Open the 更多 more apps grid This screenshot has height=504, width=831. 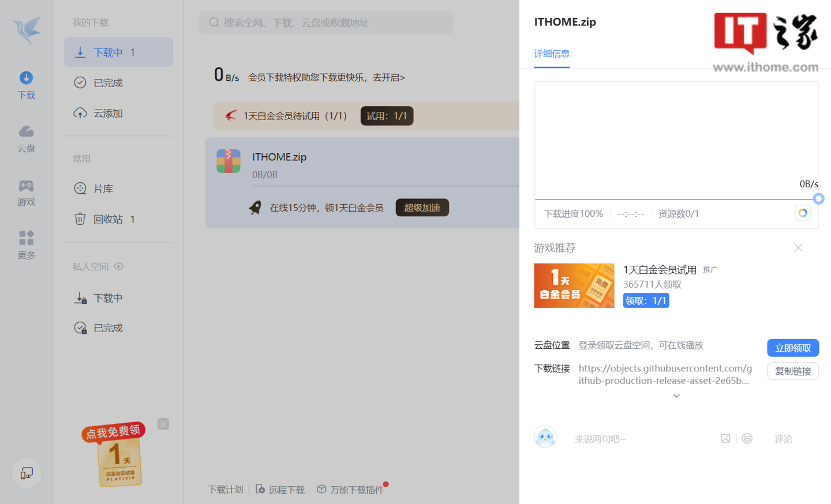pos(26,245)
